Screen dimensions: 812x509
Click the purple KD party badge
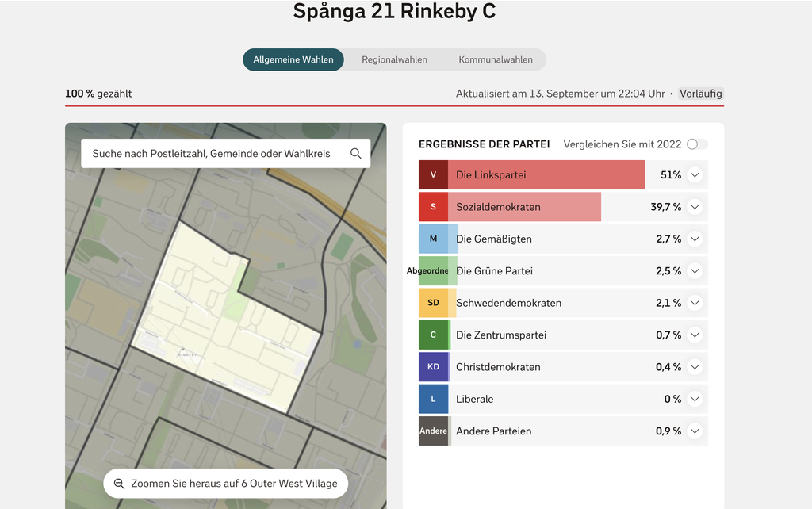[433, 367]
